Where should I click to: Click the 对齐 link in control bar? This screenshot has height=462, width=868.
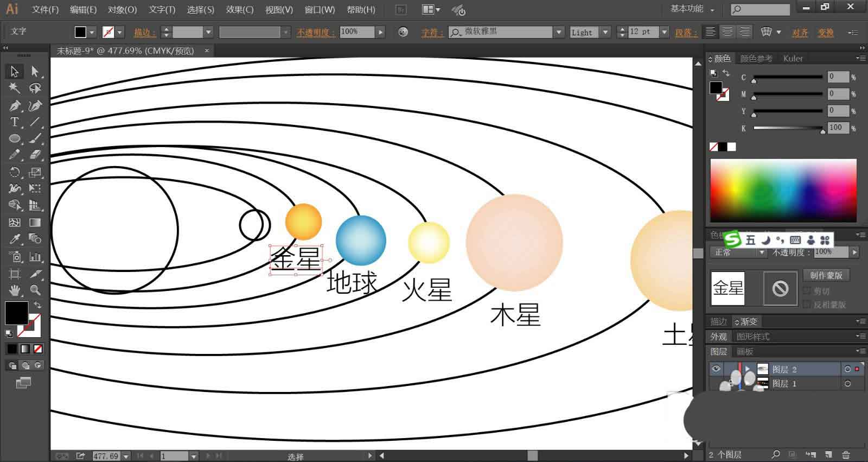coord(800,33)
